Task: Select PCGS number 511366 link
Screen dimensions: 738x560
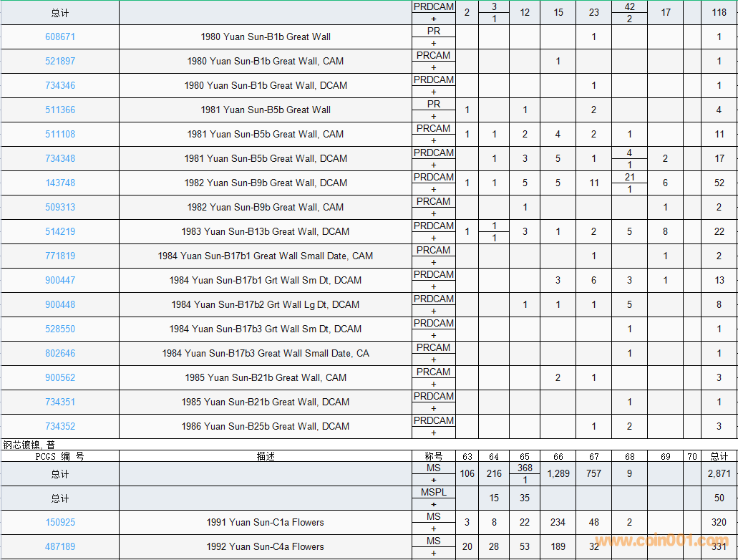Action: click(60, 110)
